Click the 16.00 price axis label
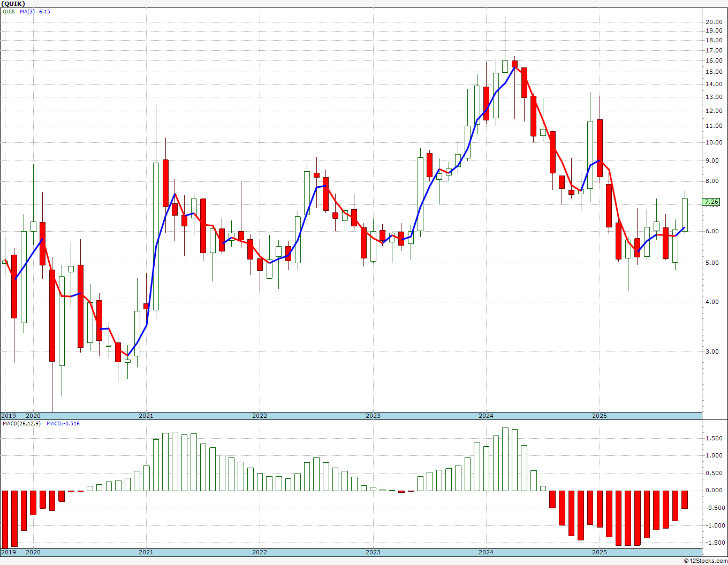 tap(714, 61)
